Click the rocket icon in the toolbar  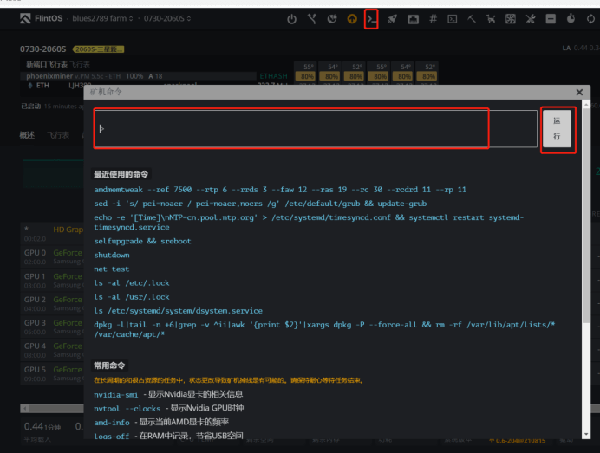pos(392,19)
